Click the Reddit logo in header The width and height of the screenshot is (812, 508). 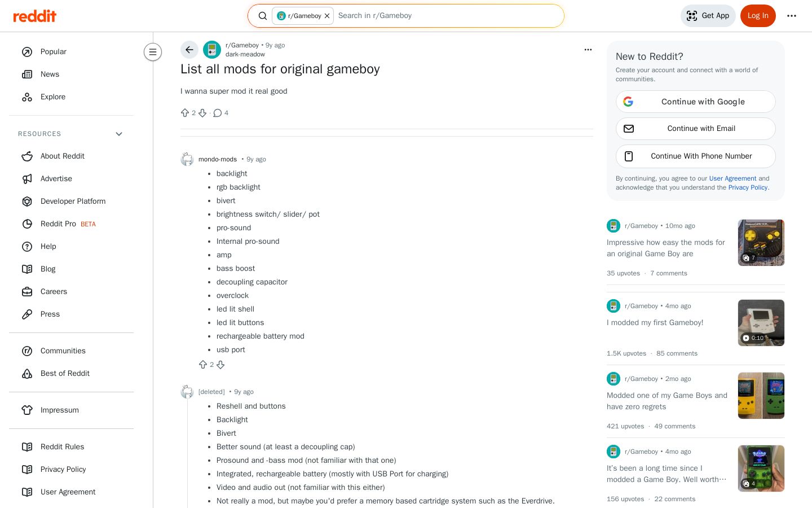coord(35,16)
